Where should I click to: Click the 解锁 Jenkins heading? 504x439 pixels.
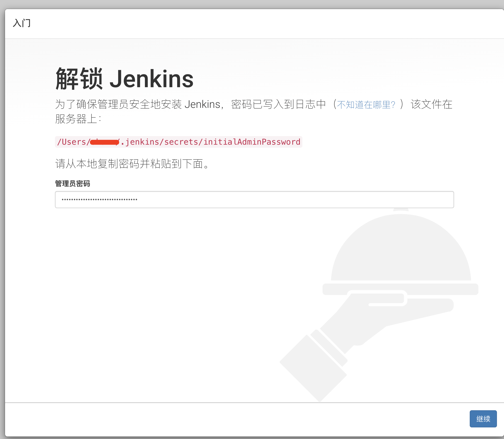[x=124, y=79]
